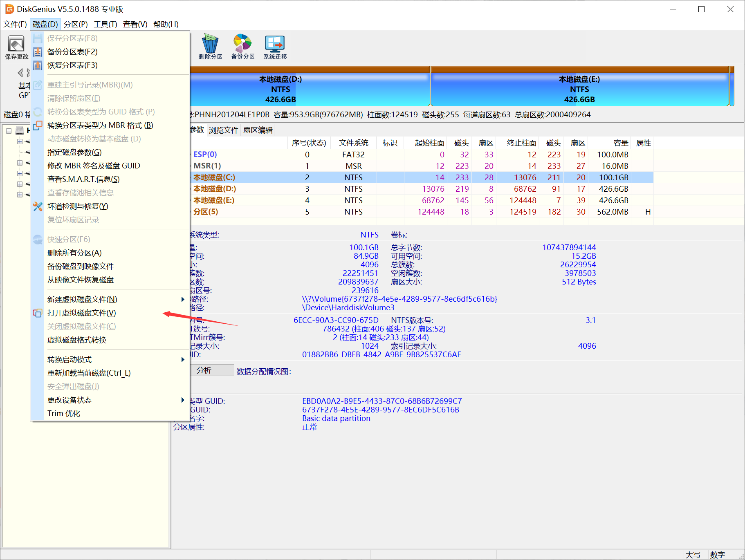Click the Backup Partition (备份分区) toolbar icon

coord(243,47)
